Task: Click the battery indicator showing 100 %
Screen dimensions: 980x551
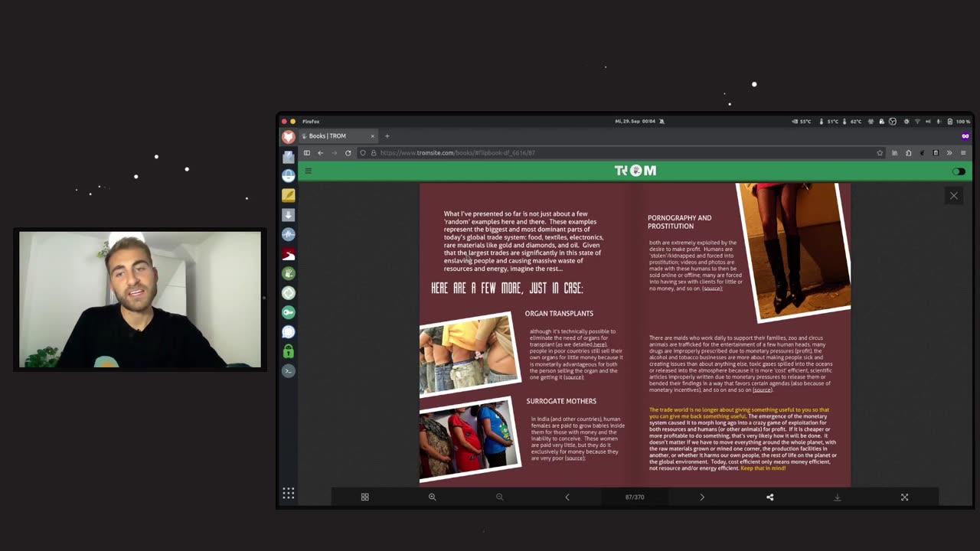Action: tap(959, 122)
